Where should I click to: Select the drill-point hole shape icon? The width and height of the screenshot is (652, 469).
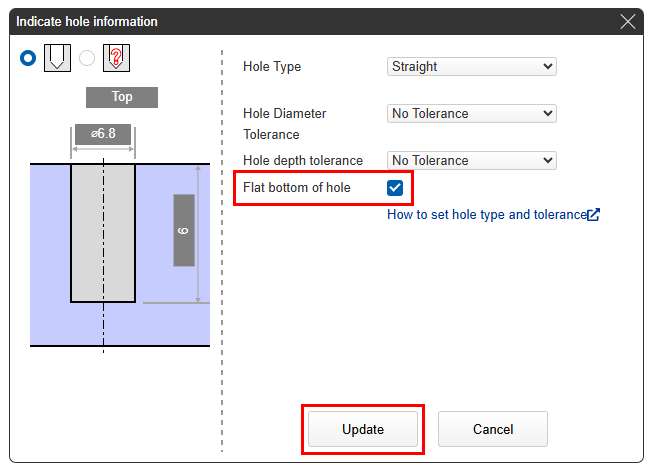[x=57, y=58]
